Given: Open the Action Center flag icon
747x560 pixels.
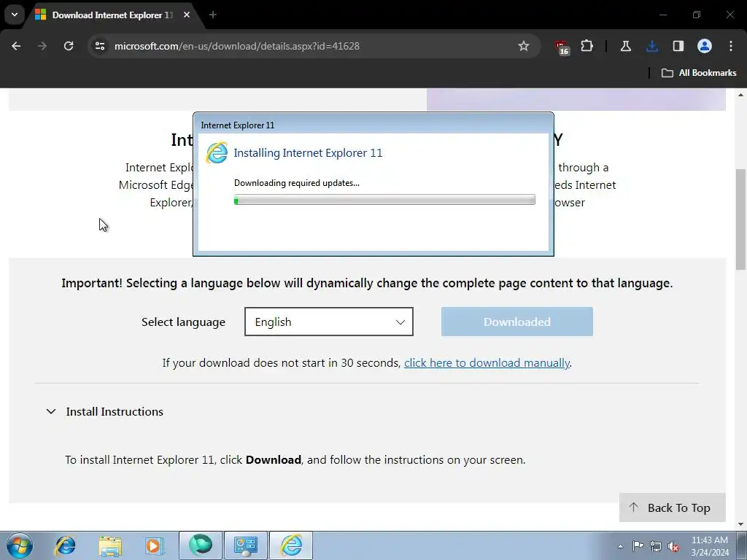Looking at the screenshot, I should (638, 545).
